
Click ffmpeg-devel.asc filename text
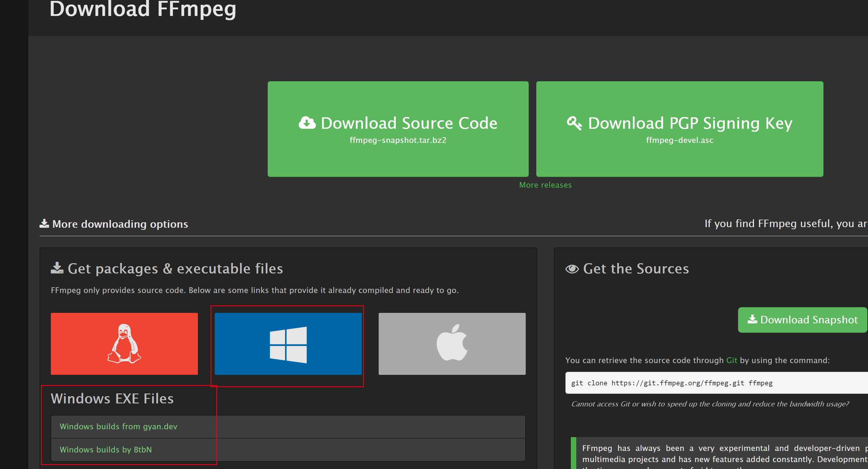tap(679, 140)
